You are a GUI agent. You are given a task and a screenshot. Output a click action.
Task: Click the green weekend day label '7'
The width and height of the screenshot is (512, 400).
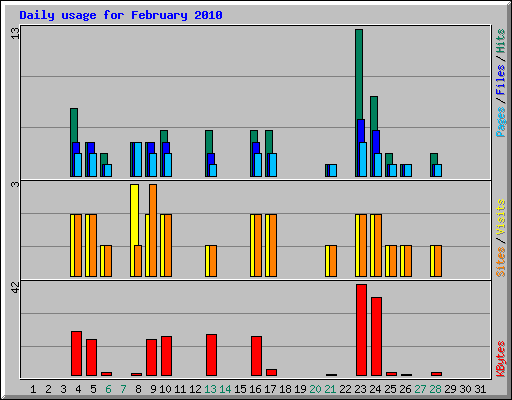click(123, 389)
